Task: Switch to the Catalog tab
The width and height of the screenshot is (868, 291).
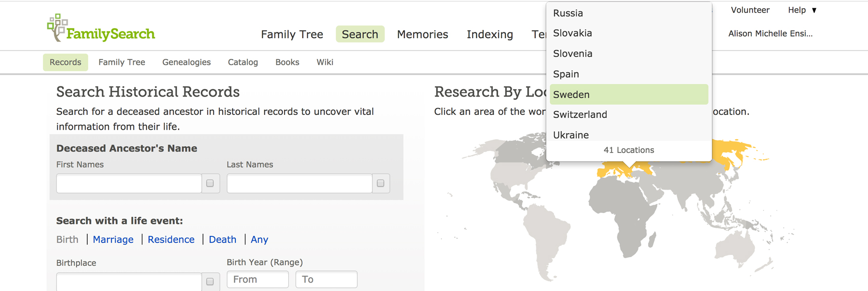Action: click(x=243, y=62)
